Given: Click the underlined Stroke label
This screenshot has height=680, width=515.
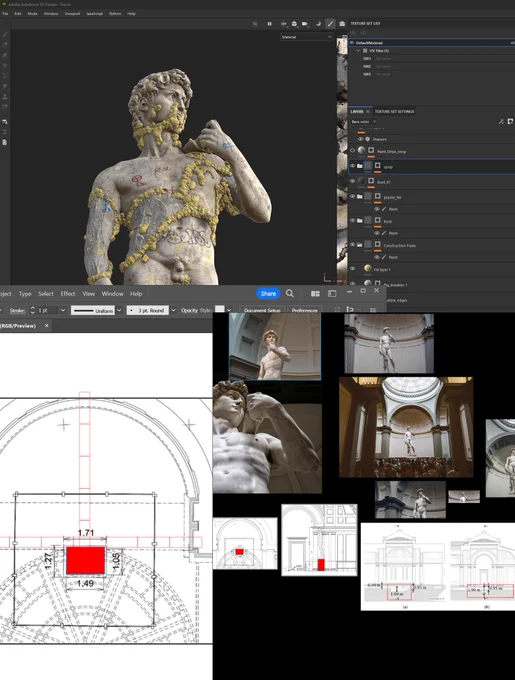Looking at the screenshot, I should pyautogui.click(x=17, y=310).
